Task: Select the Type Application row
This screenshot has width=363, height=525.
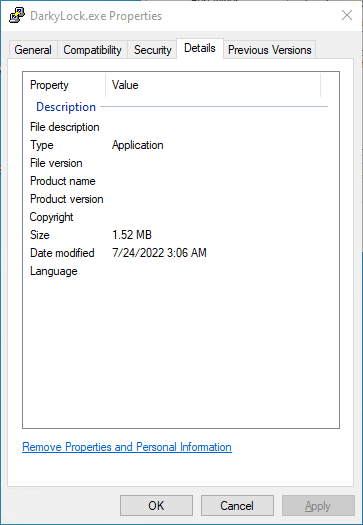Action: click(x=181, y=145)
